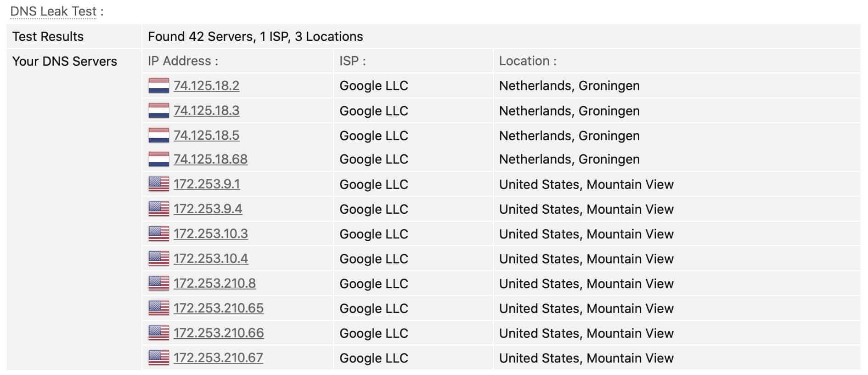Click the US flag beside 172.253.10.3

pyautogui.click(x=159, y=234)
